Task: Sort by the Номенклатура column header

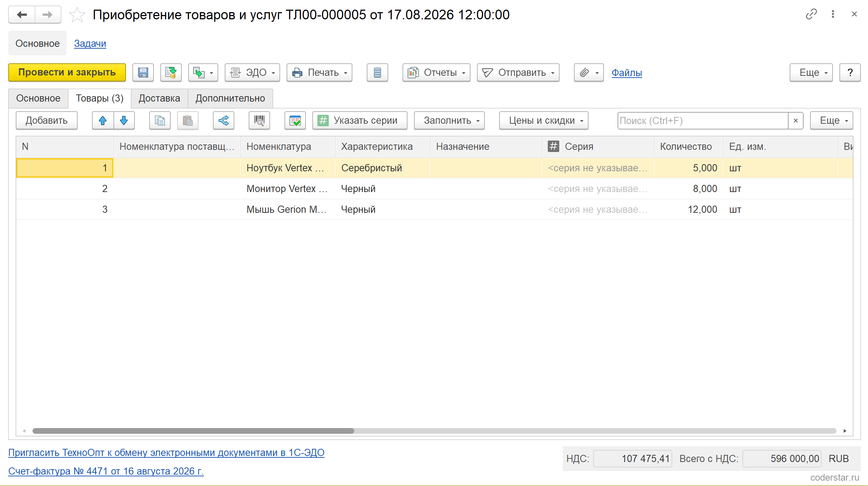Action: pyautogui.click(x=288, y=147)
